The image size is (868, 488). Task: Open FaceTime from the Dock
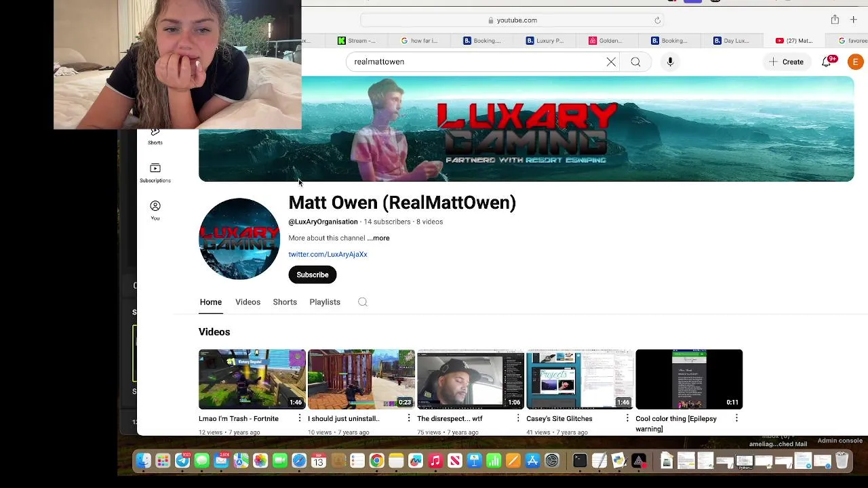pyautogui.click(x=279, y=462)
